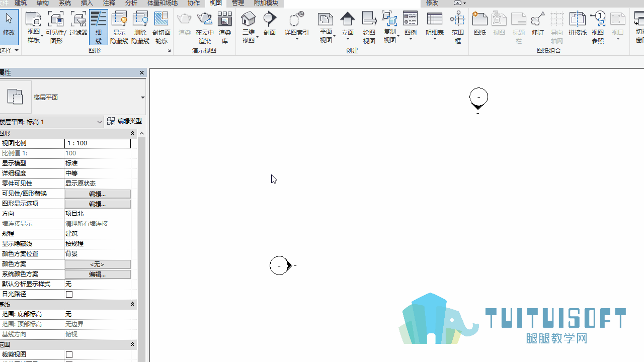Collapse the 基线 properties group
The image size is (644, 362).
[x=133, y=304]
